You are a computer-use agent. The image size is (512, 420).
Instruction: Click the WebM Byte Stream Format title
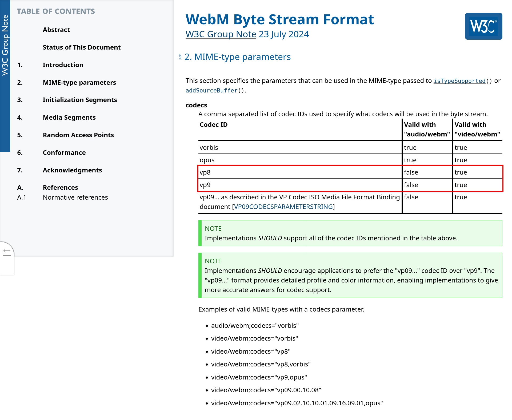point(280,19)
